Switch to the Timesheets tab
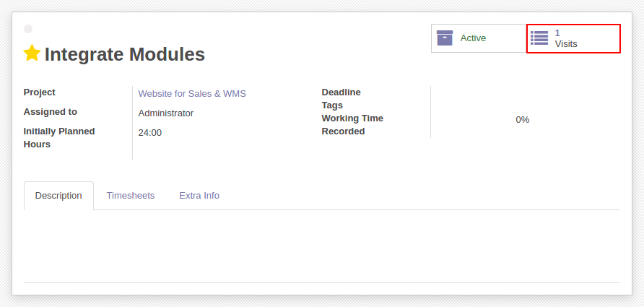 click(x=130, y=196)
